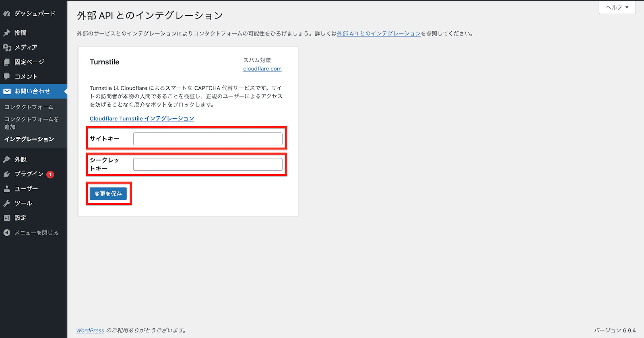Image resolution: width=644 pixels, height=338 pixels.
Task: Open コンタクトフォーム submenu item
Action: coord(29,107)
